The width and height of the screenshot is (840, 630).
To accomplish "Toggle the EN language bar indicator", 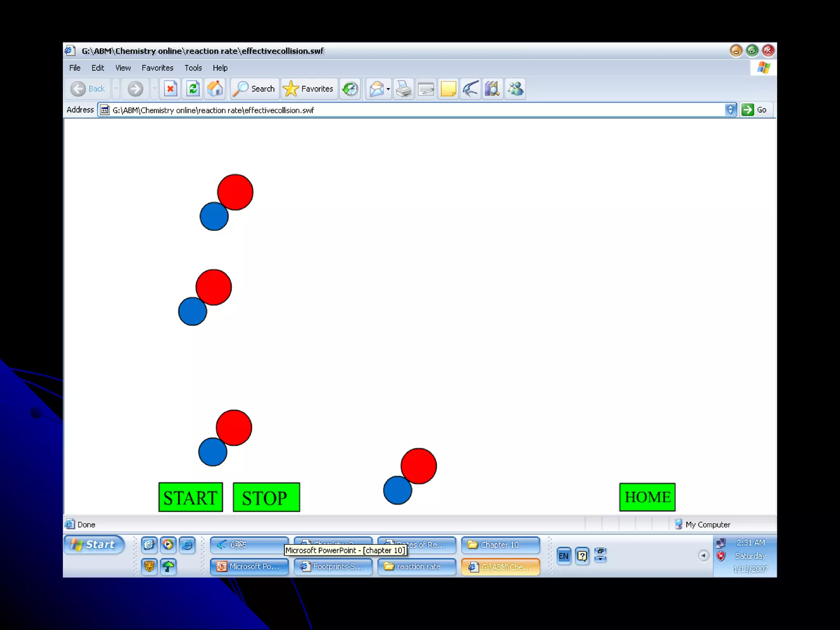I will click(564, 556).
